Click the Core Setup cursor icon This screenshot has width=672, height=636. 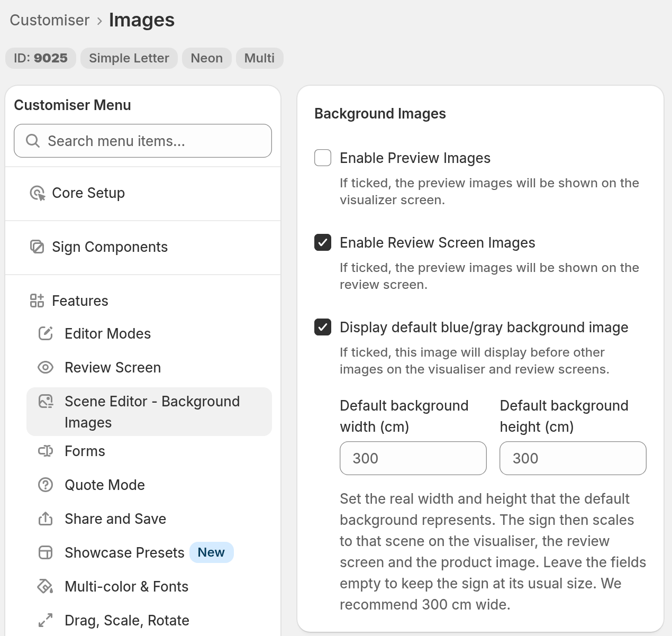click(x=38, y=193)
